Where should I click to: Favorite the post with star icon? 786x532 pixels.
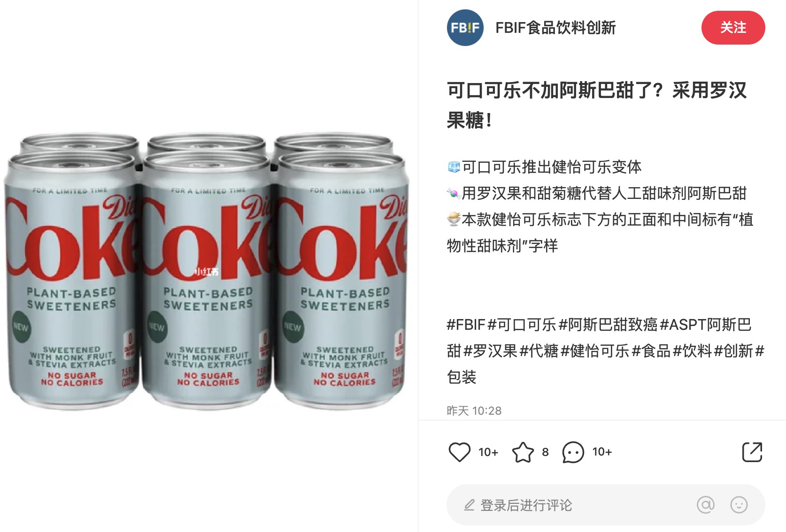pos(523,452)
